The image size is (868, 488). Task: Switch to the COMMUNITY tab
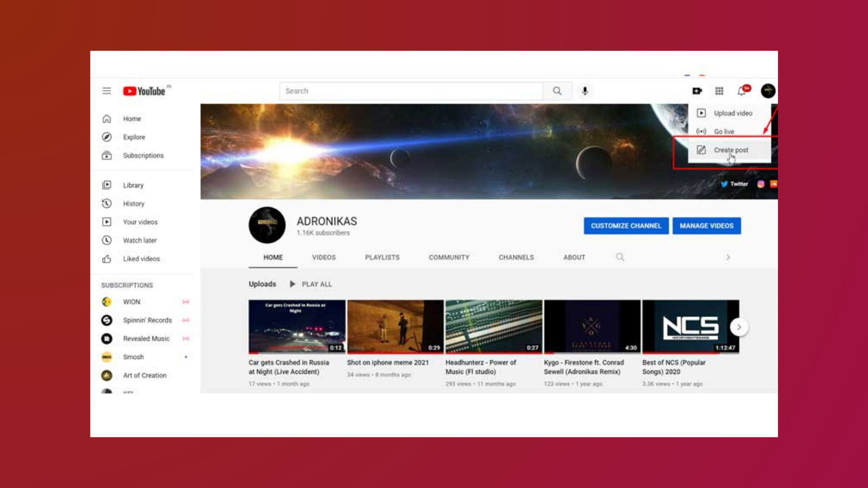pyautogui.click(x=449, y=258)
